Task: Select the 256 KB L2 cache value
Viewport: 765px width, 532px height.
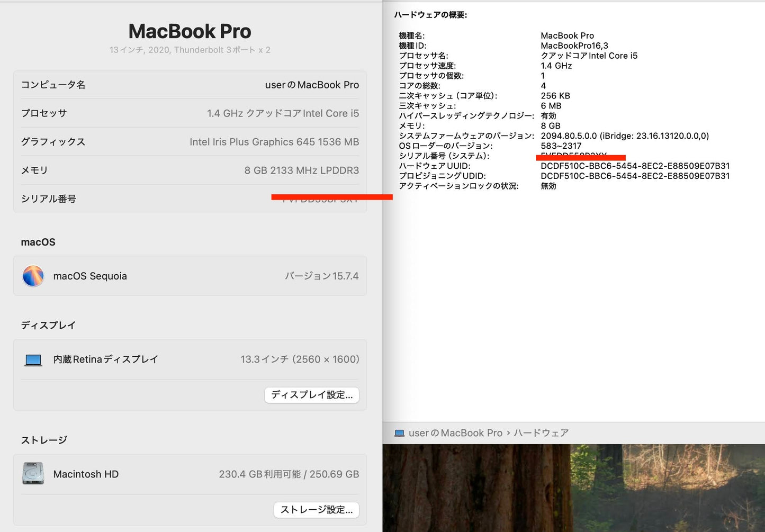Action: click(x=555, y=96)
